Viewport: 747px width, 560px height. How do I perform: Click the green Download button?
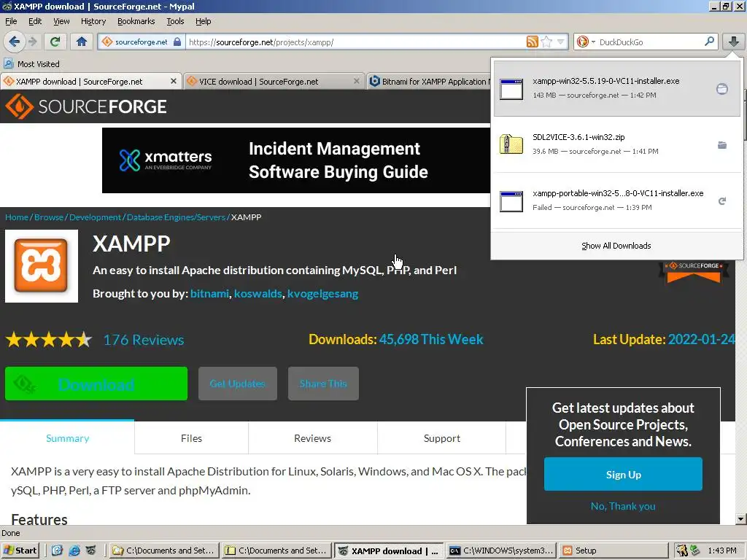point(96,384)
